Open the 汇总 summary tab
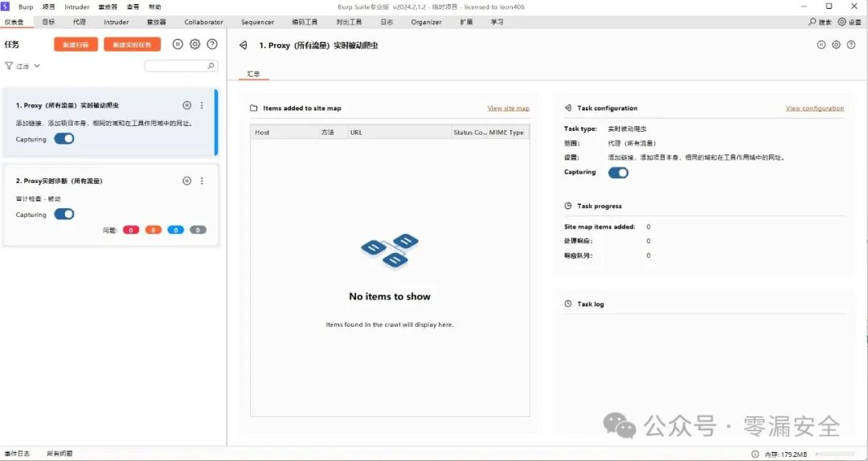868x461 pixels. point(253,74)
